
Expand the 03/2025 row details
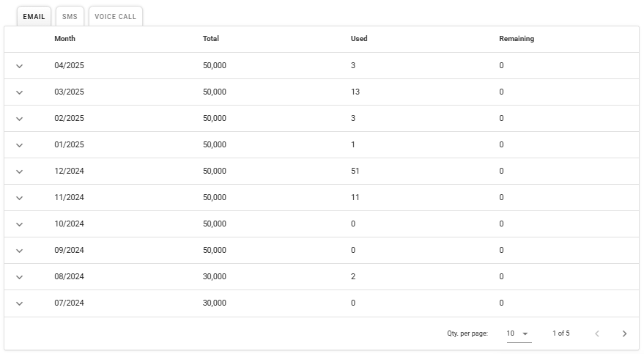(x=20, y=92)
